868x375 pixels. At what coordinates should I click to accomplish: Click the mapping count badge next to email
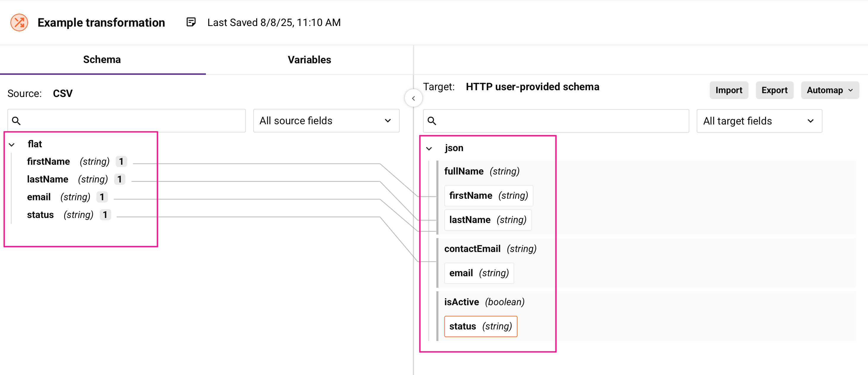point(102,197)
